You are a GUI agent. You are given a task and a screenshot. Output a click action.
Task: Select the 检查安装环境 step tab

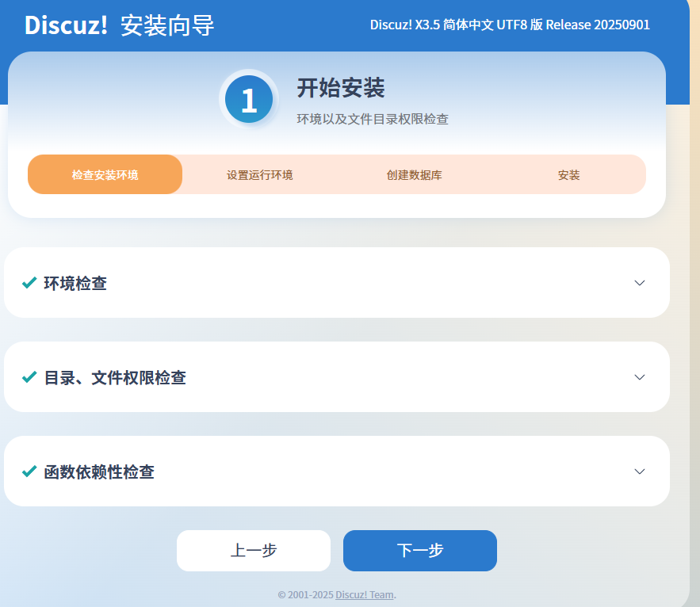point(105,174)
